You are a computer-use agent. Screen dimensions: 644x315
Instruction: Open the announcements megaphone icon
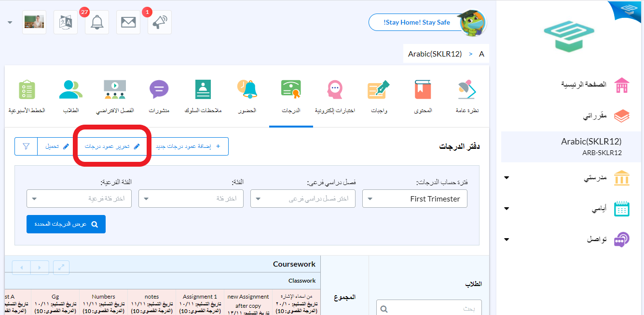[x=160, y=22]
